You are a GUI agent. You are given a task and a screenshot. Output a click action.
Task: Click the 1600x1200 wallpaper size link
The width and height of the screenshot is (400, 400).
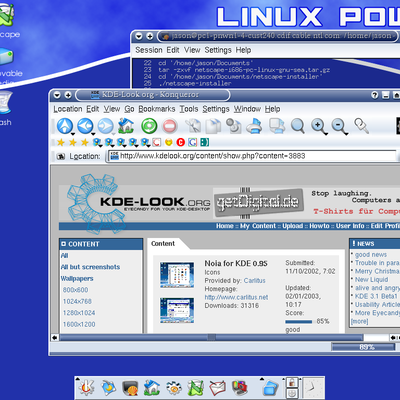click(x=79, y=324)
